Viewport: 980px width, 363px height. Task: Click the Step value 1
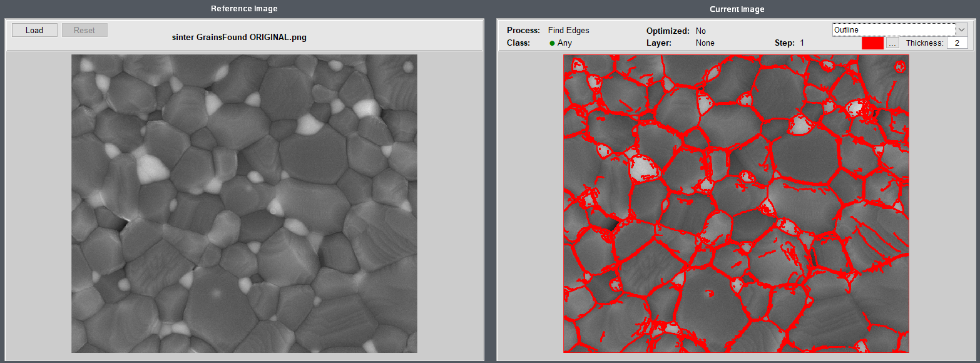point(802,43)
